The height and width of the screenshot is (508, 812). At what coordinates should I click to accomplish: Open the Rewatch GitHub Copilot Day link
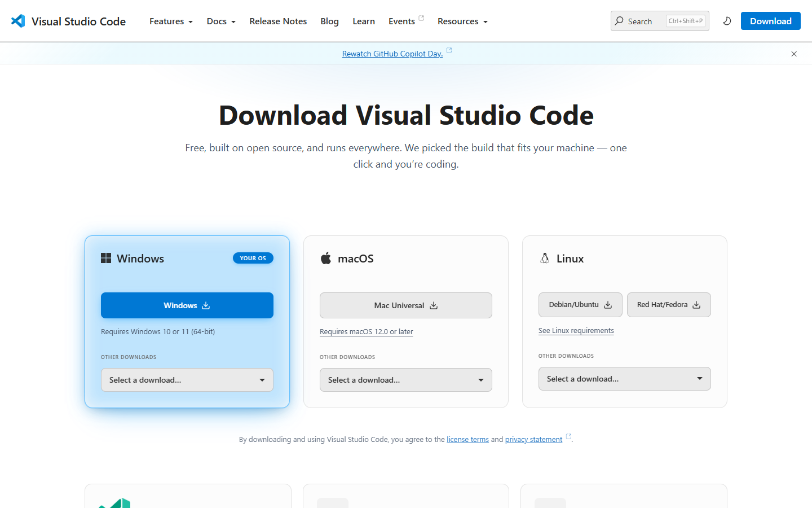[392, 54]
